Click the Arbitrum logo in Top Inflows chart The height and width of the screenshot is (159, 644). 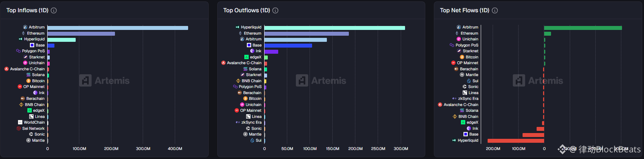25,27
